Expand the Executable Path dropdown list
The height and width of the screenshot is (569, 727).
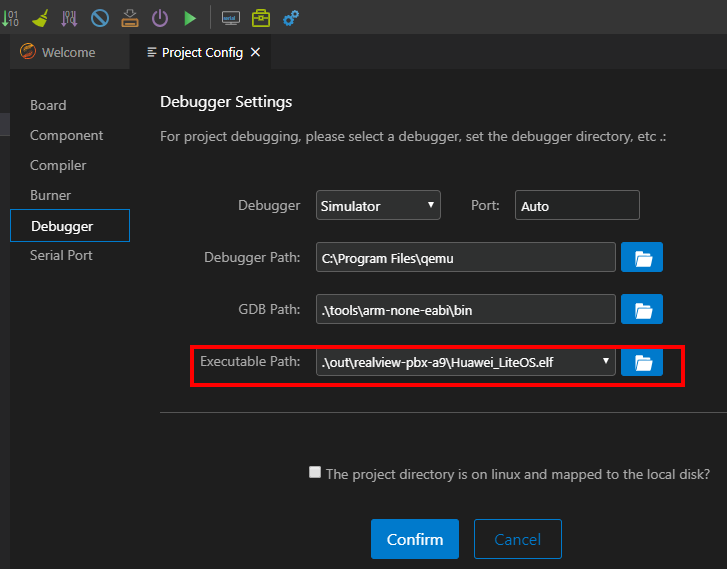[605, 361]
